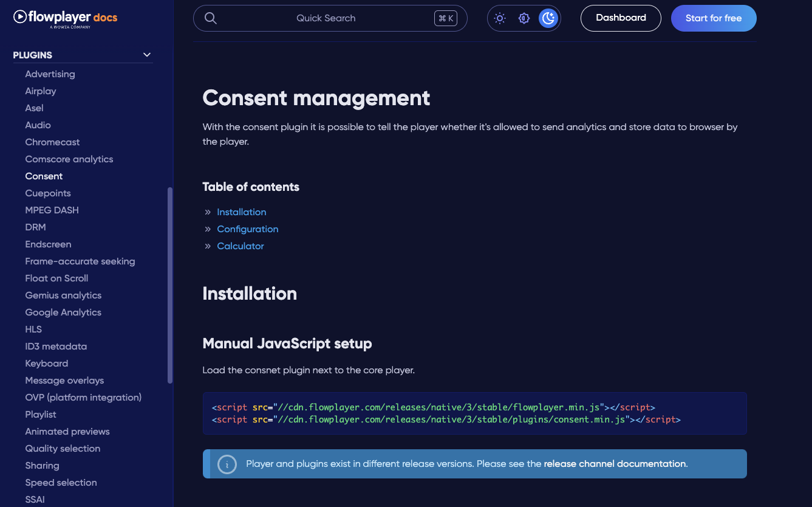
Task: Open the Dashboard button
Action: point(621,18)
